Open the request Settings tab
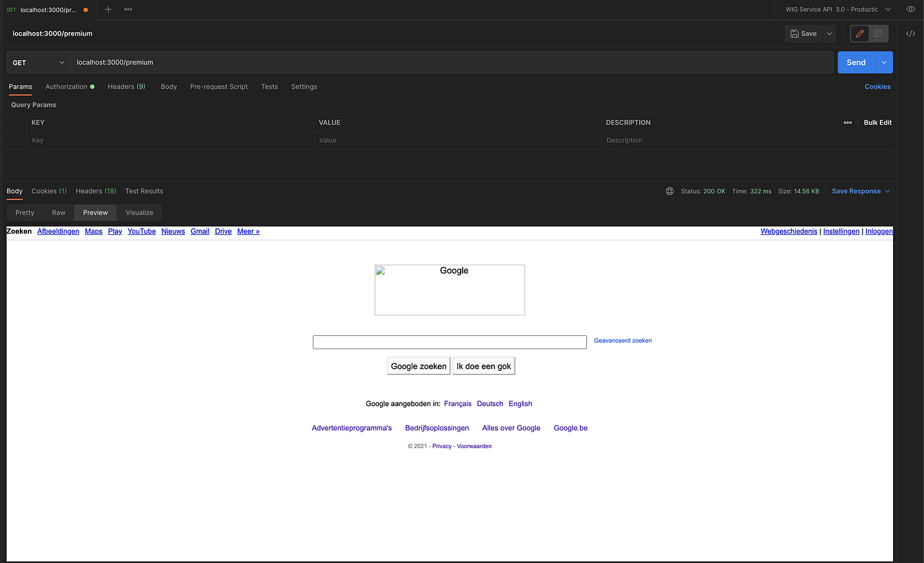 click(304, 86)
